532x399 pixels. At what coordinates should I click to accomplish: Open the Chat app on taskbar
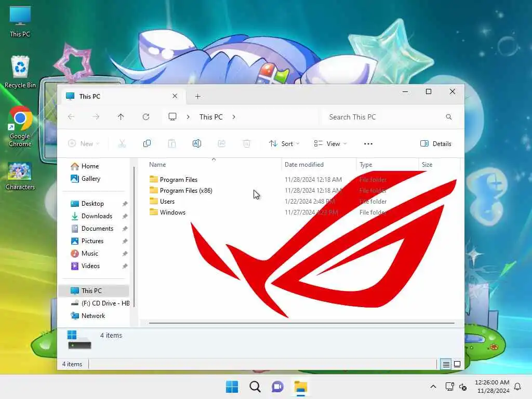277,387
